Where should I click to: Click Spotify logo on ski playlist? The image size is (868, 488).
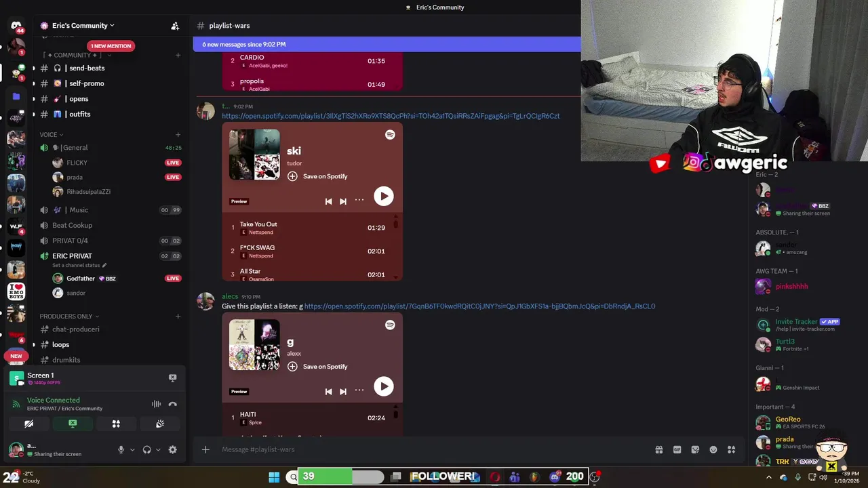pyautogui.click(x=390, y=135)
